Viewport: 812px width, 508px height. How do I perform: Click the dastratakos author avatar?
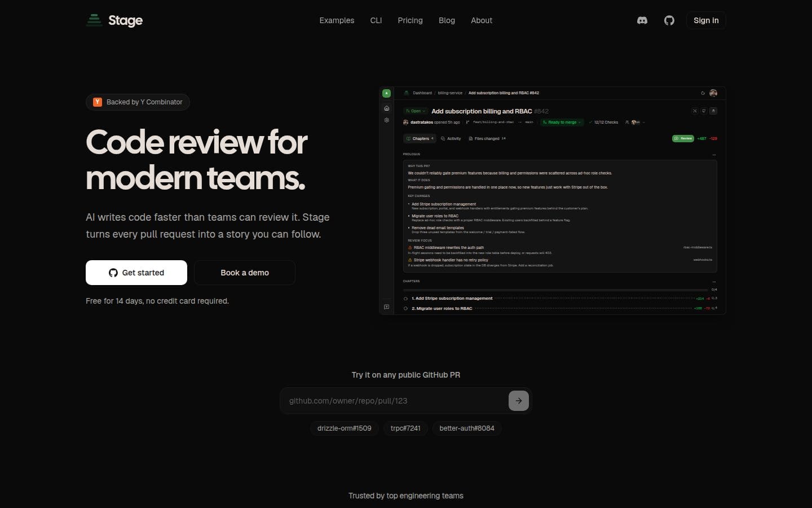tap(405, 122)
